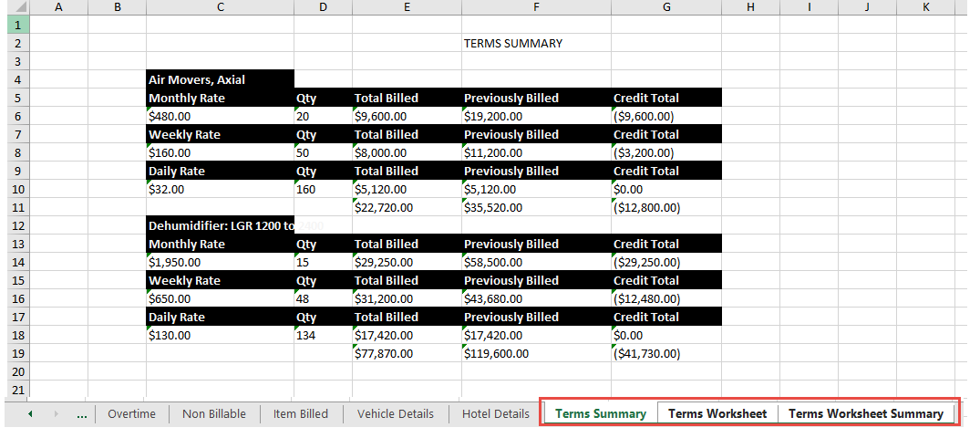Open the Non Billable sheet tab

(x=213, y=413)
